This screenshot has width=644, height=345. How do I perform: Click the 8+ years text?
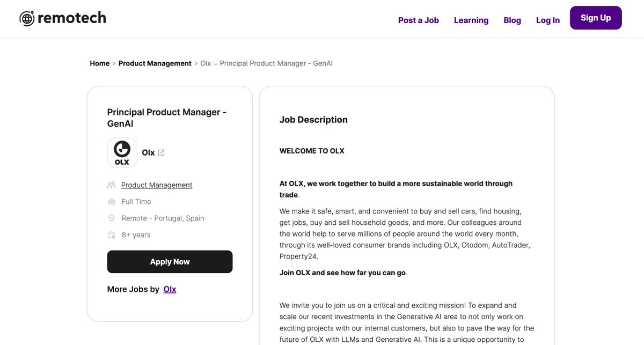pyautogui.click(x=136, y=235)
